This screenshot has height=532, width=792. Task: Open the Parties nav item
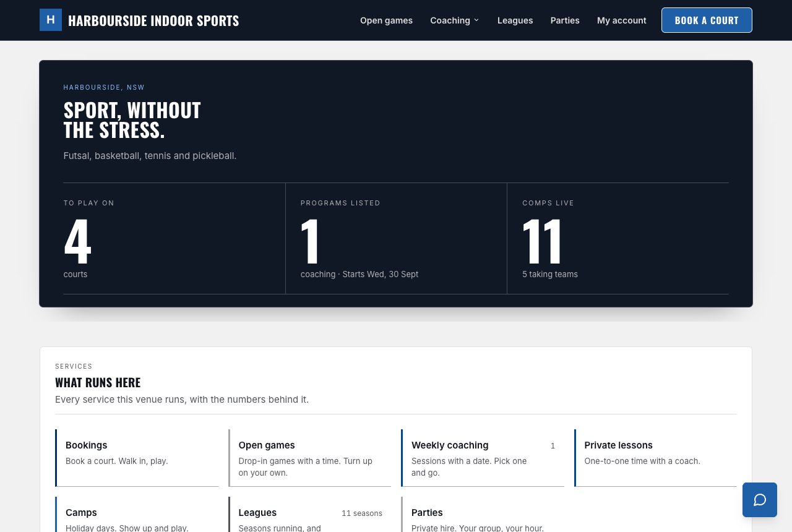(x=565, y=20)
